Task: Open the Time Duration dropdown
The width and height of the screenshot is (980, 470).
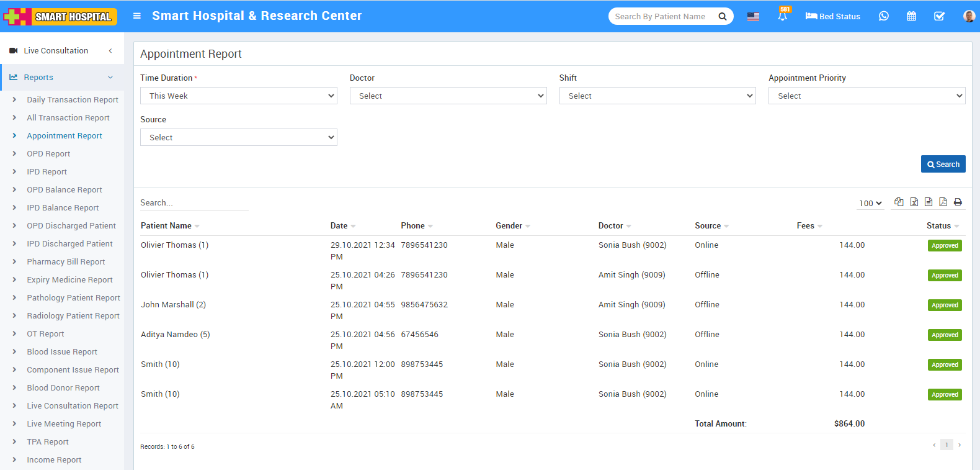Action: click(238, 96)
